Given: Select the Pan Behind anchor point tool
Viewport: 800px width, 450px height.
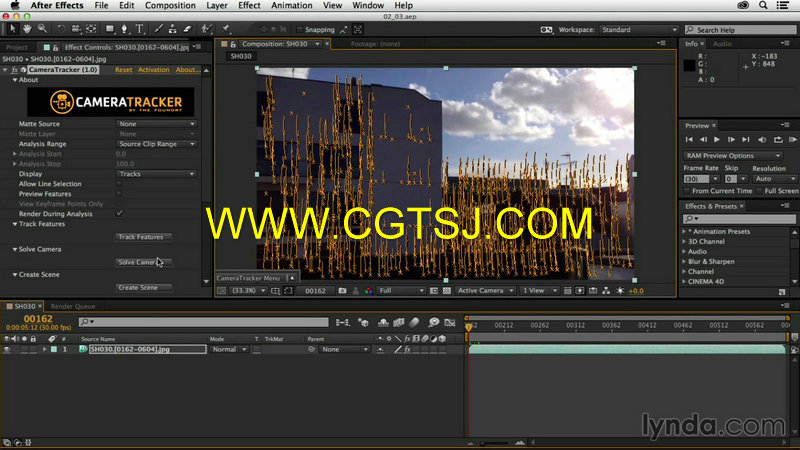Looking at the screenshot, I should click(91, 29).
